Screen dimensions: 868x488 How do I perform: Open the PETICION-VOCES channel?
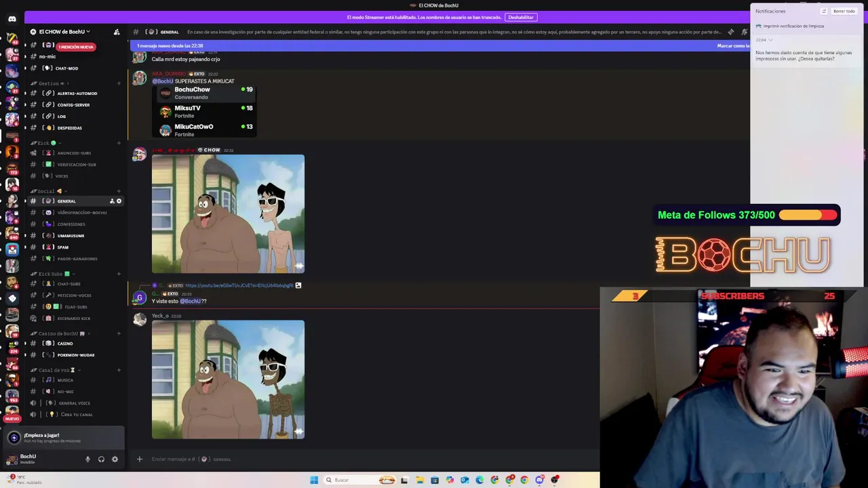[75, 296]
